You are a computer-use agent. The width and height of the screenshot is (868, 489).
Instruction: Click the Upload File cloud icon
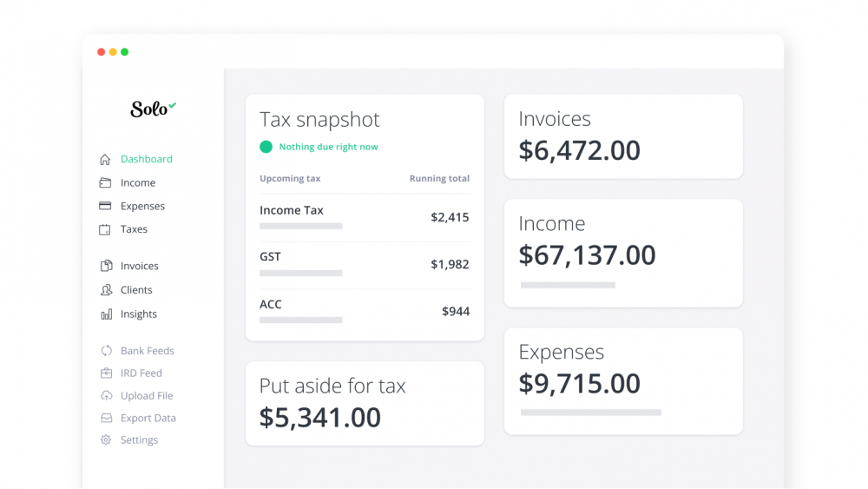click(106, 395)
